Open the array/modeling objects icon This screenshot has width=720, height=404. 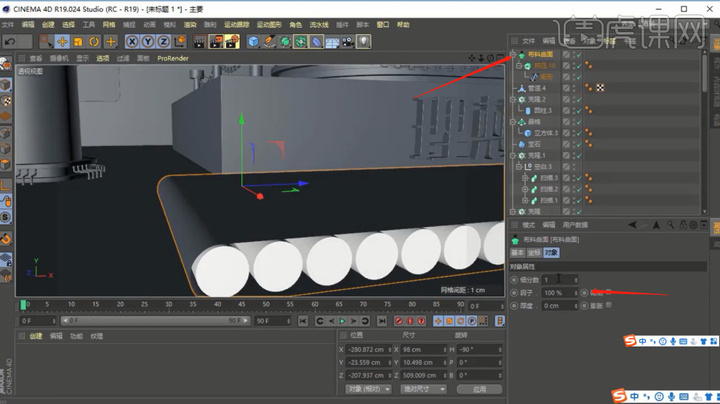click(x=301, y=42)
